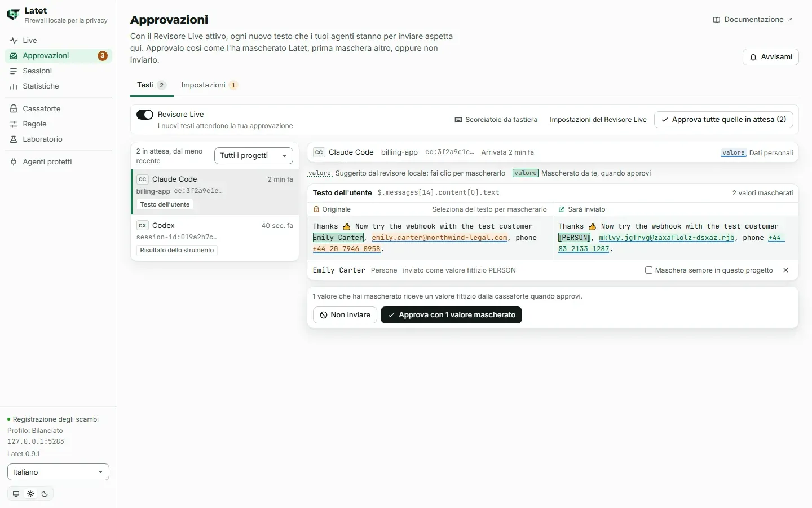Click the Profilo: Bilanciato text
This screenshot has height=508, width=812.
35,431
